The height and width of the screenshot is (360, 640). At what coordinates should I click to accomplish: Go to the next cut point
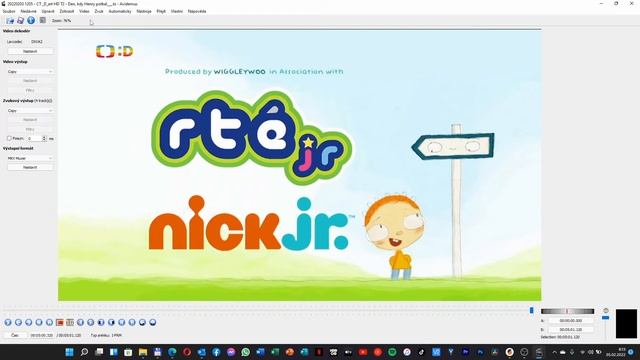coord(91,322)
